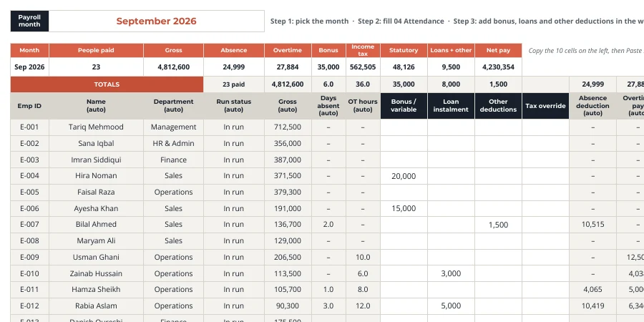Click gross amount 356,000

(288, 144)
